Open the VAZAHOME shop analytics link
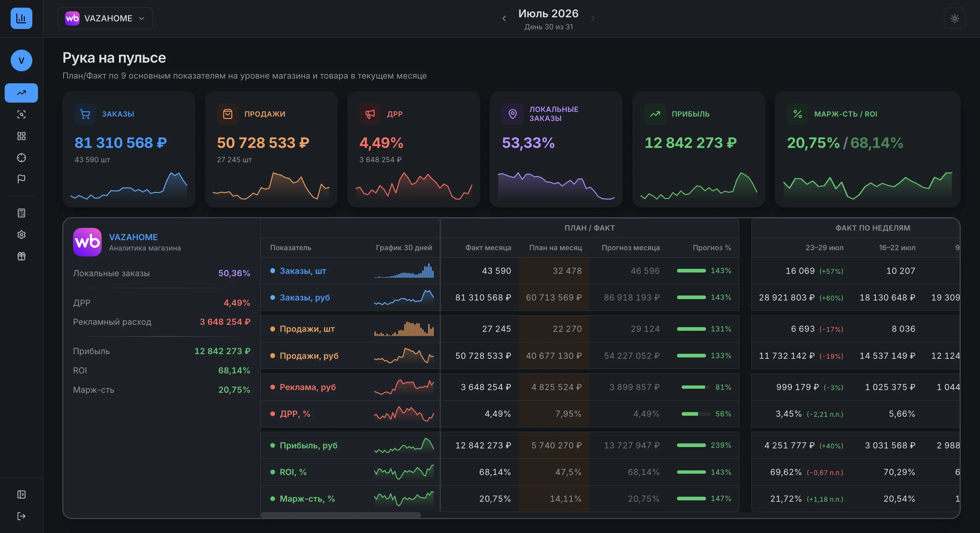 pos(133,237)
